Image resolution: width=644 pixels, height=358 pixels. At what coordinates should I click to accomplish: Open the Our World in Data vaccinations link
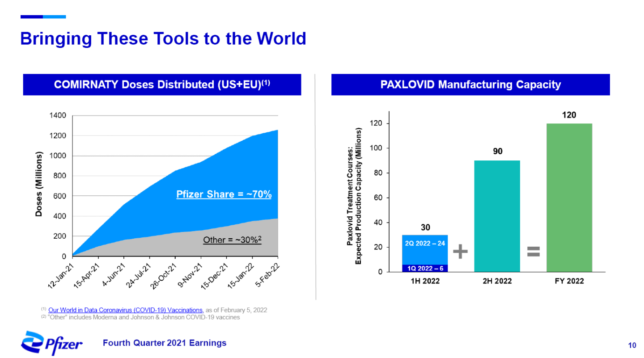[x=126, y=310]
